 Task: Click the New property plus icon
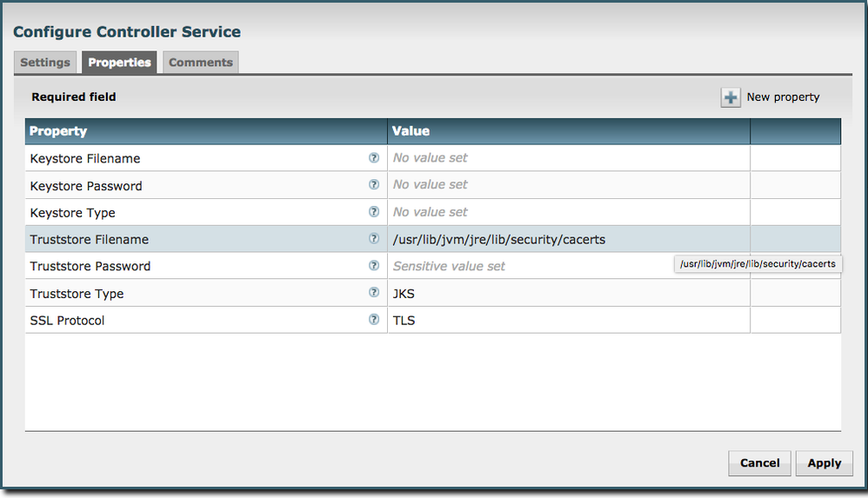[x=731, y=97]
